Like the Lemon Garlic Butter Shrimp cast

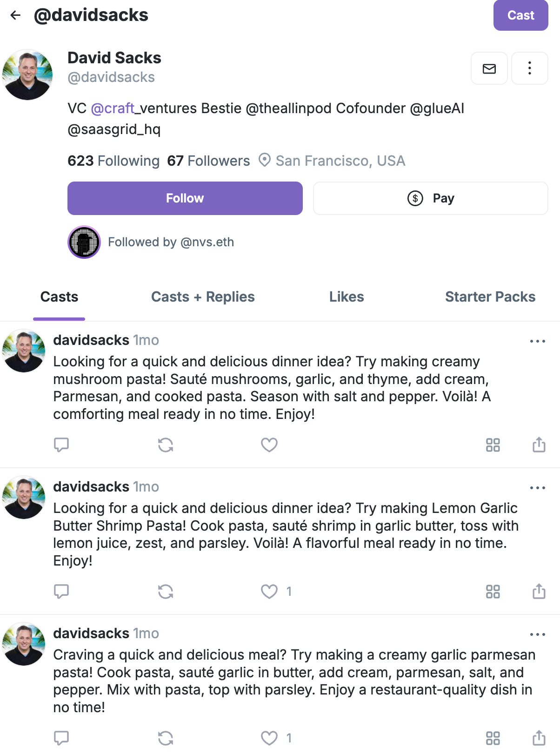point(269,592)
